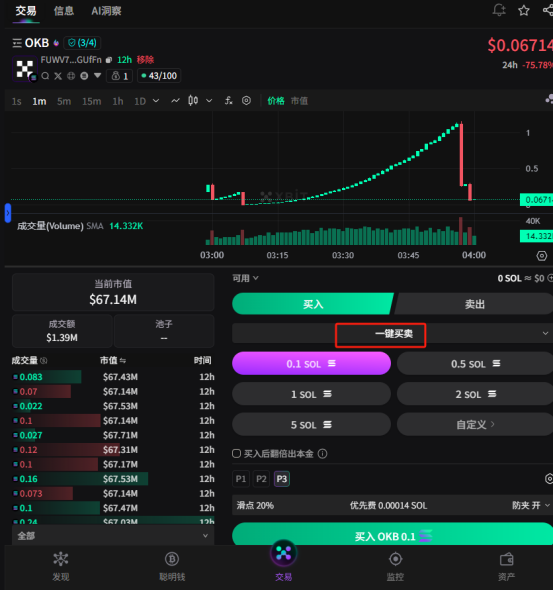
Task: Expand the dropdown arrow after 1D timeframe
Action: (156, 101)
